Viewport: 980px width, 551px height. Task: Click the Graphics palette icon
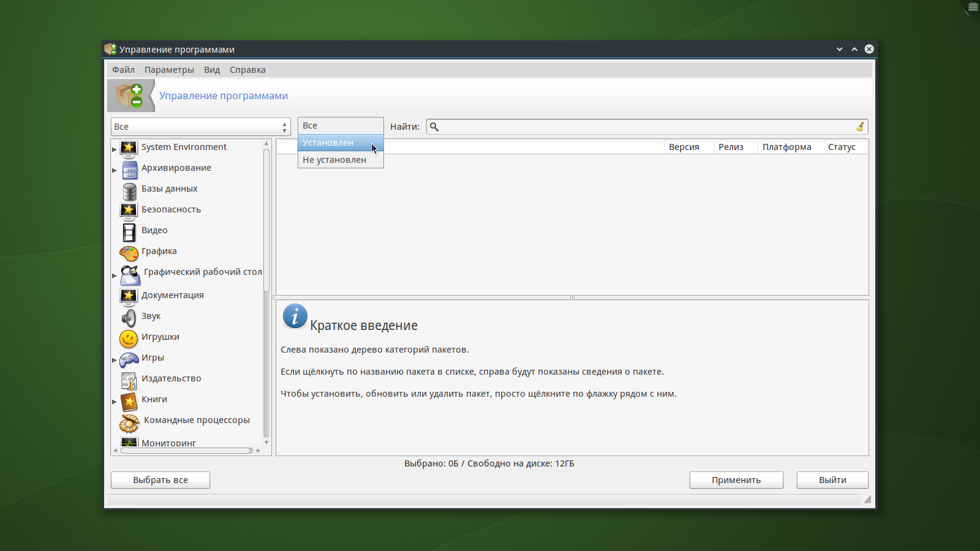[x=129, y=252]
